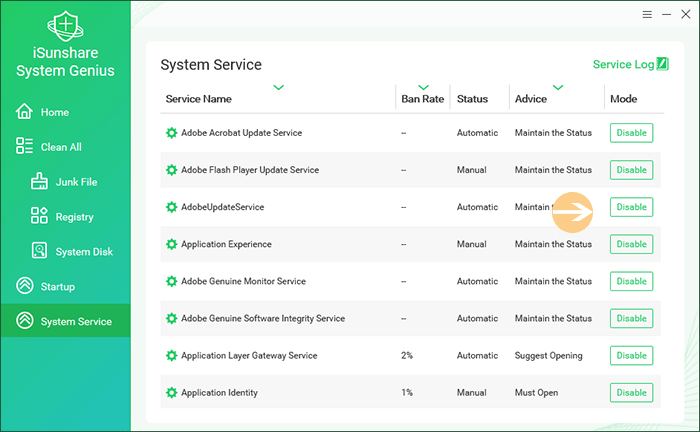Click gear icon beside Adobe Acrobat Update Service
Image resolution: width=700 pixels, height=432 pixels.
pos(171,133)
